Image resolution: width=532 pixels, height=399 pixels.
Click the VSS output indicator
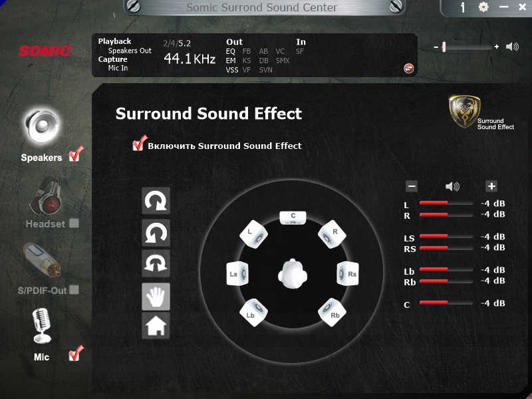coord(232,70)
